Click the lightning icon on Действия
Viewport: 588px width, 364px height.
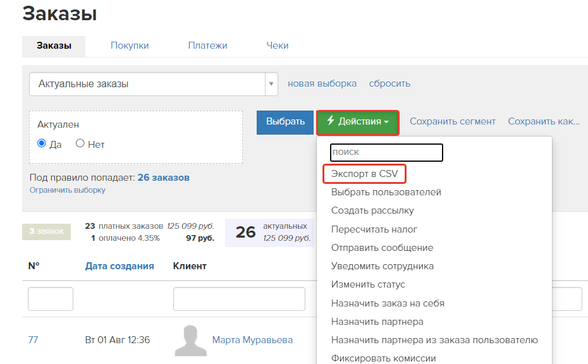coord(331,121)
